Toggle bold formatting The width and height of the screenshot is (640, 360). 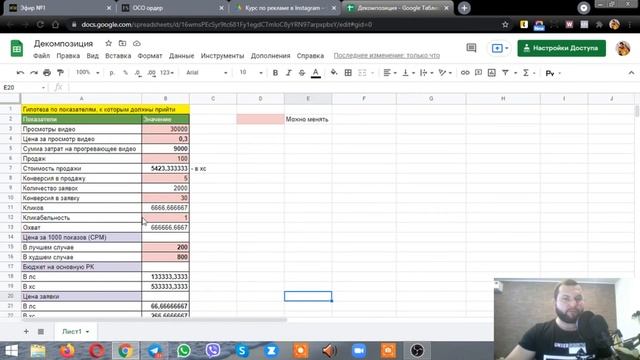[275, 73]
